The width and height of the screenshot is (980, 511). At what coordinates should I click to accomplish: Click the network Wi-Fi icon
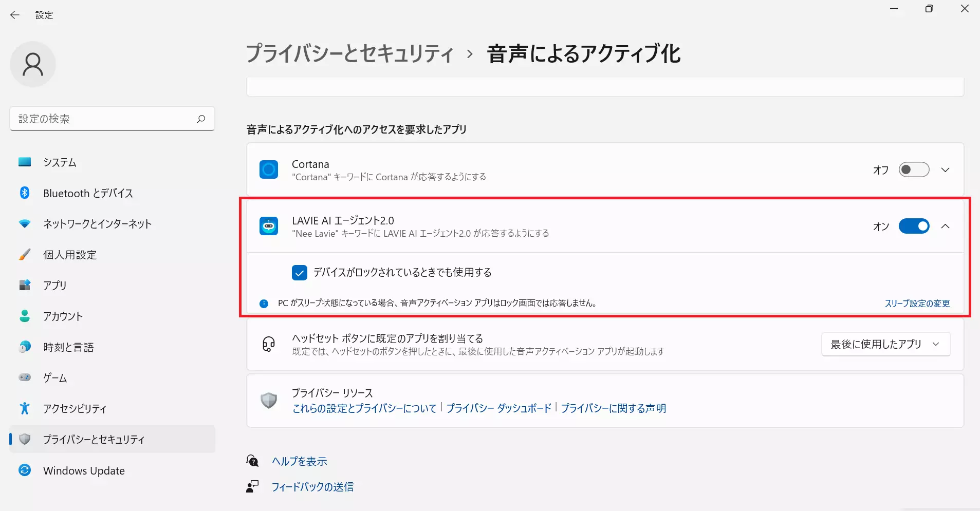click(25, 224)
